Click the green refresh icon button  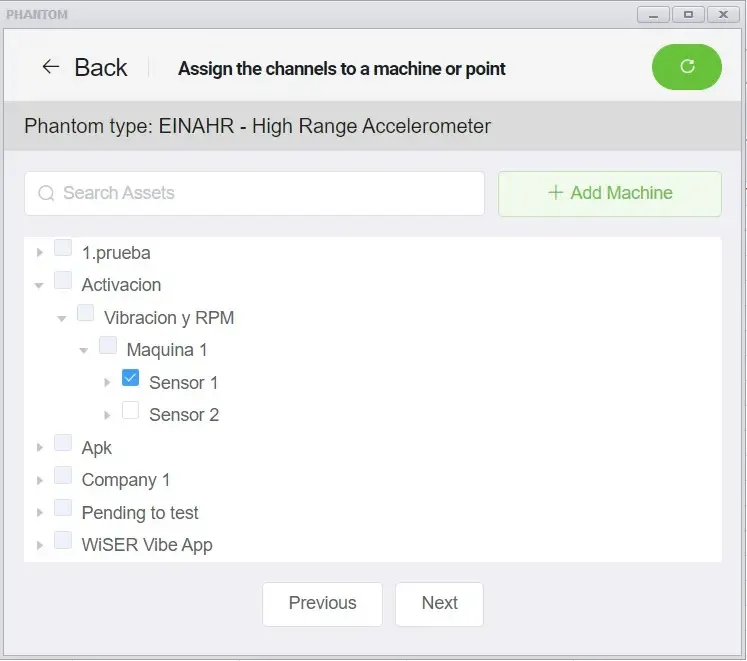coord(686,67)
